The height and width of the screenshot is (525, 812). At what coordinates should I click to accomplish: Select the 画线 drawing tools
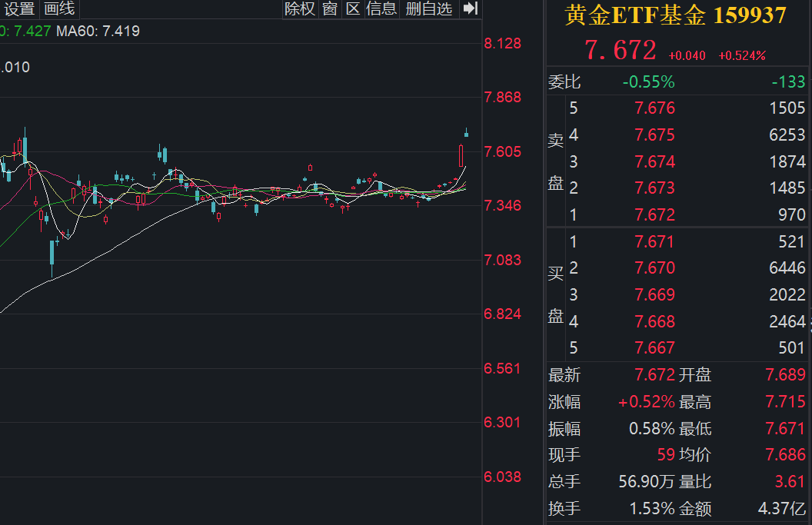59,9
